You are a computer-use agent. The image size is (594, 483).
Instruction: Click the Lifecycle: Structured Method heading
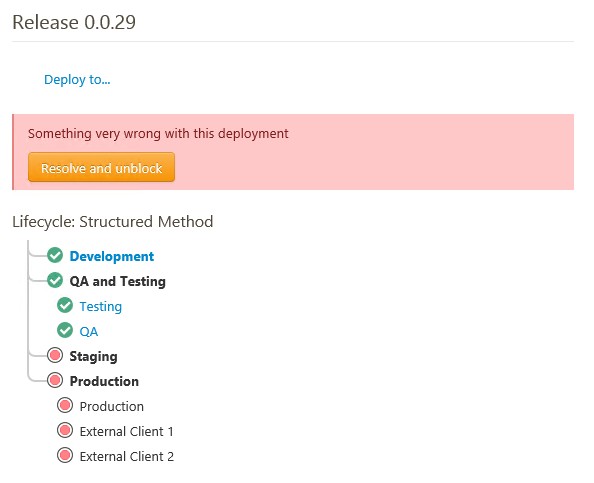[x=113, y=222]
